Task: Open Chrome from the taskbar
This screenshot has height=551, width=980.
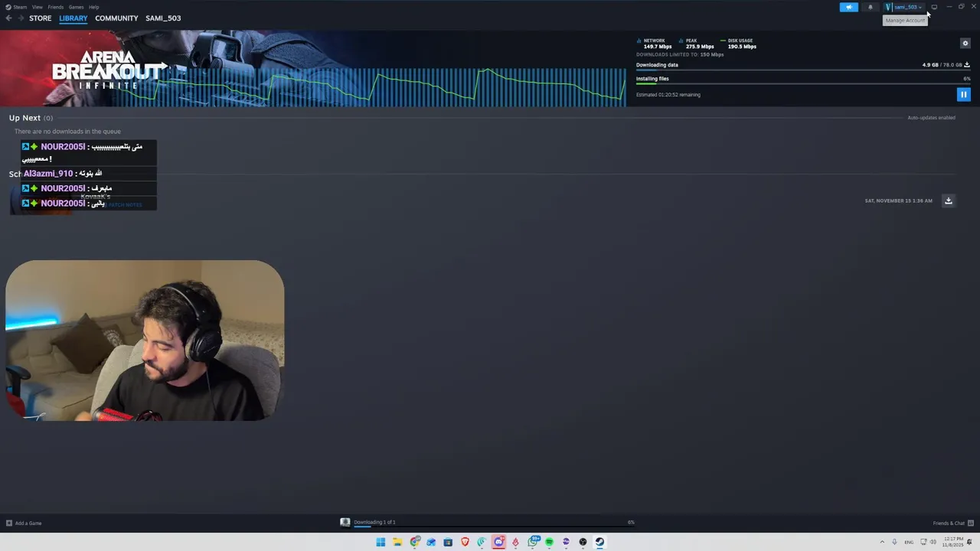Action: (414, 542)
